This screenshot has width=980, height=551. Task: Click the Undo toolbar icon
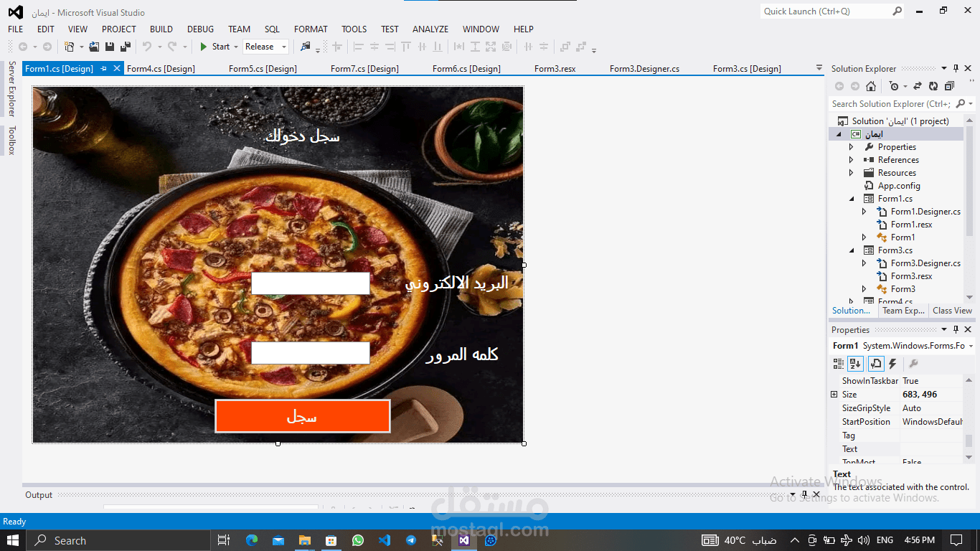147,47
